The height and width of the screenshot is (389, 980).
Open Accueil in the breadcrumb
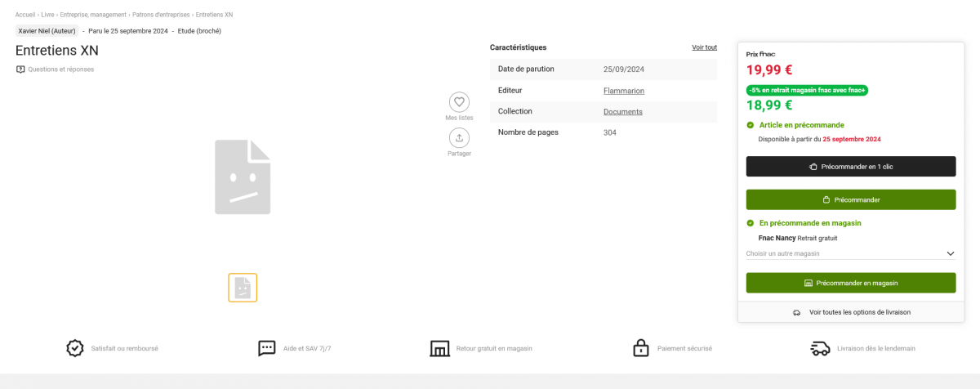click(25, 15)
